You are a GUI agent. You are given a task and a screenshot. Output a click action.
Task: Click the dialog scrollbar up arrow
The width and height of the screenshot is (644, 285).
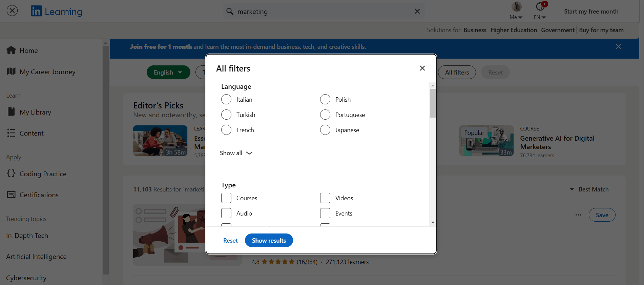pyautogui.click(x=433, y=85)
